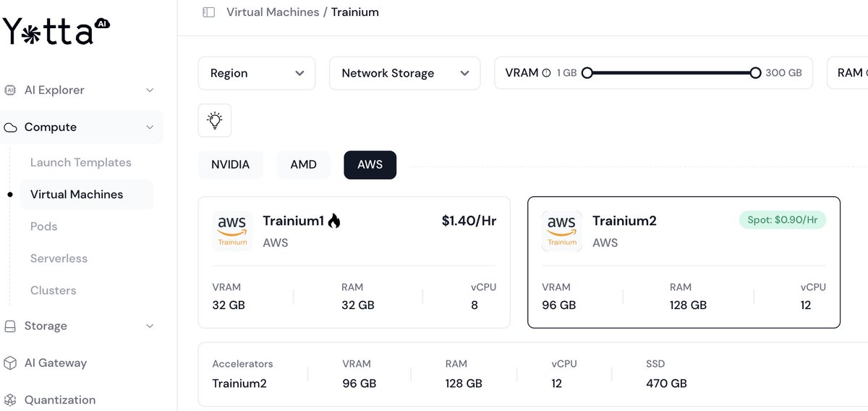Click the 470 GB SSD value

(x=666, y=384)
